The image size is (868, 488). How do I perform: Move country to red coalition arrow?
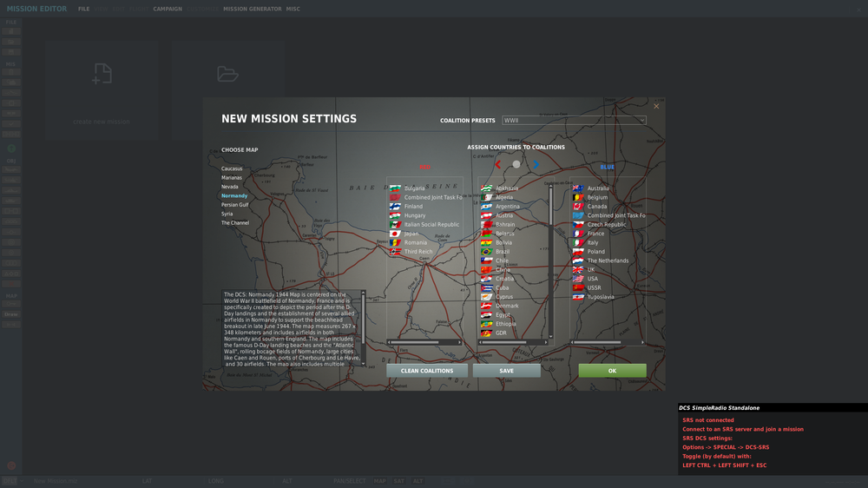(497, 164)
